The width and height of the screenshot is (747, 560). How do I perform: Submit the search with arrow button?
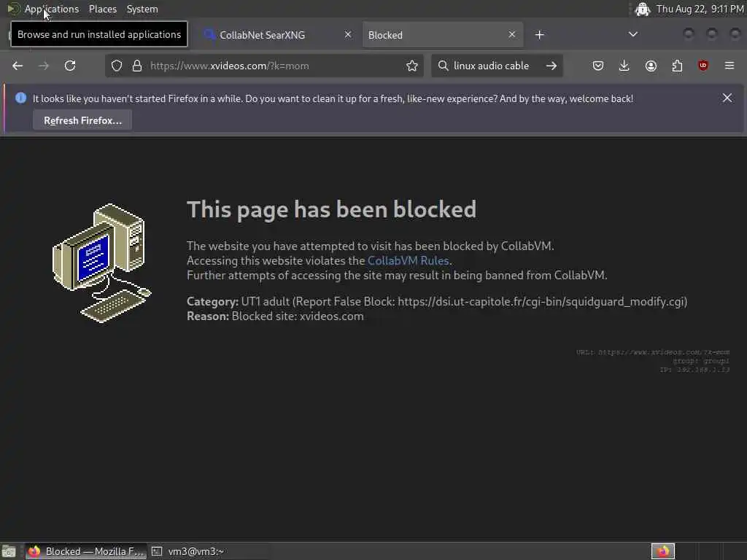tap(551, 66)
